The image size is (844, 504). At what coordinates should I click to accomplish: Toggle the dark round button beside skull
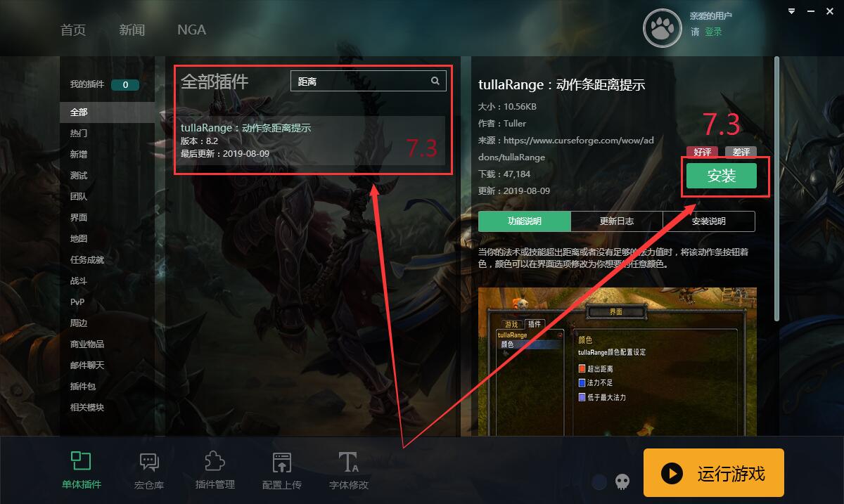tap(599, 482)
